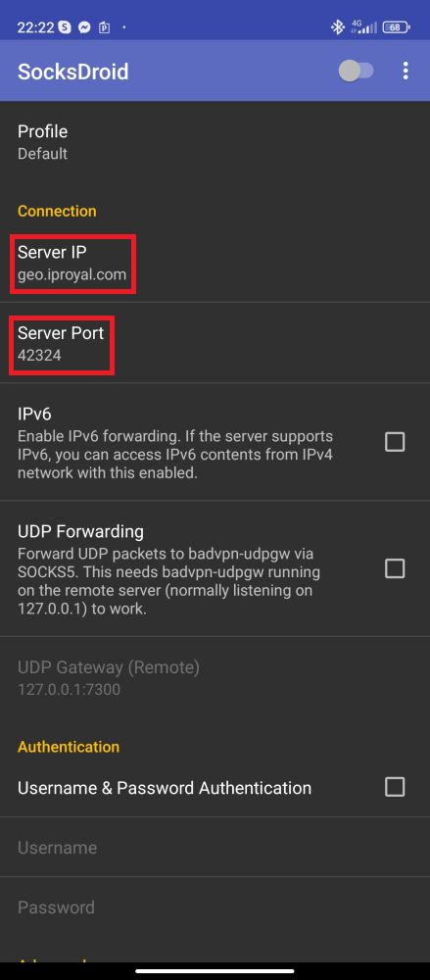Image resolution: width=430 pixels, height=980 pixels.
Task: Tap the parking notification icon in status bar
Action: [x=105, y=27]
